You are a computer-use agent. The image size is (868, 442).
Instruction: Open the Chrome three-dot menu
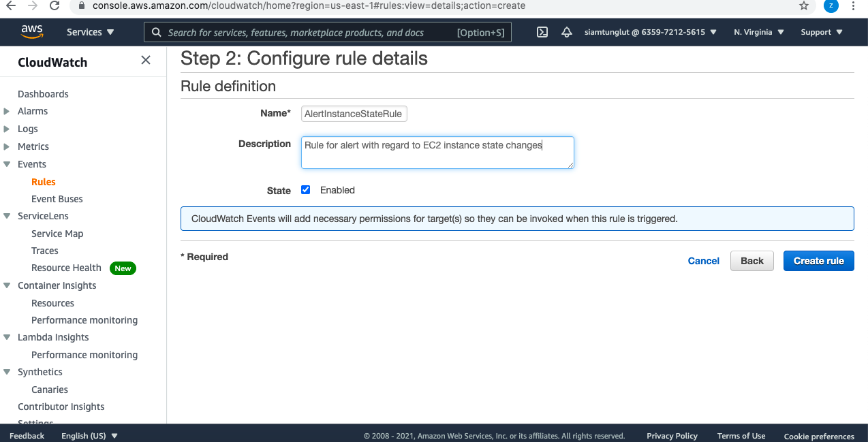tap(854, 5)
